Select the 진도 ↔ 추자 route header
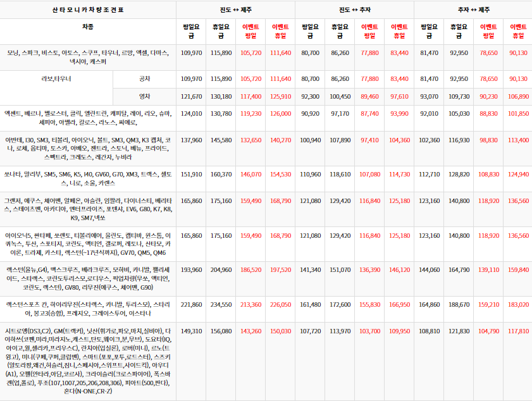 pos(354,10)
